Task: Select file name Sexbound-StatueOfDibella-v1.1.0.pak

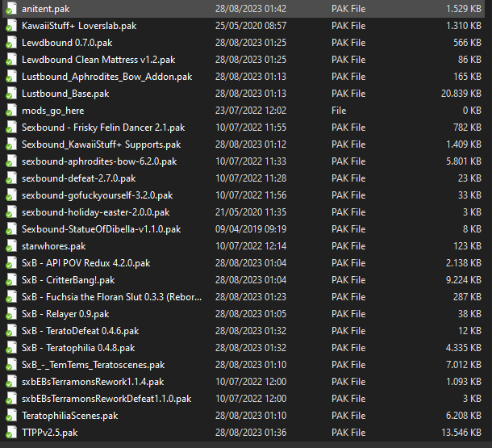Action: pos(102,229)
